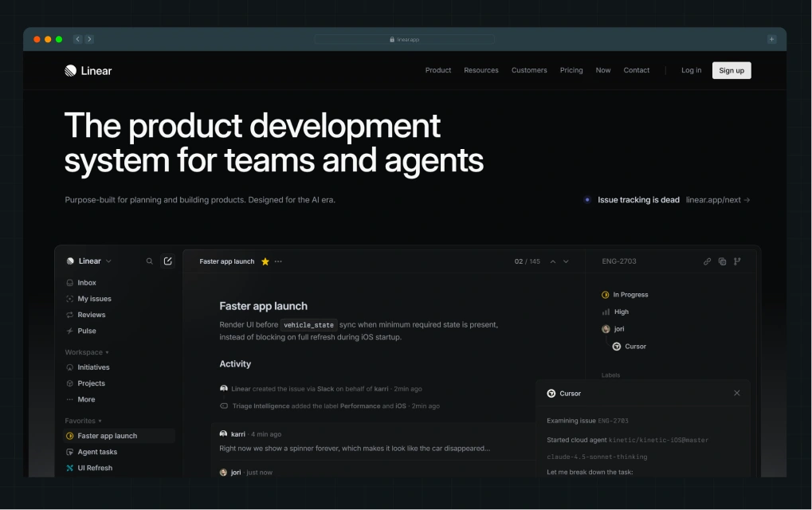812x510 pixels.
Task: Go to next issue with down chevron
Action: [566, 261]
